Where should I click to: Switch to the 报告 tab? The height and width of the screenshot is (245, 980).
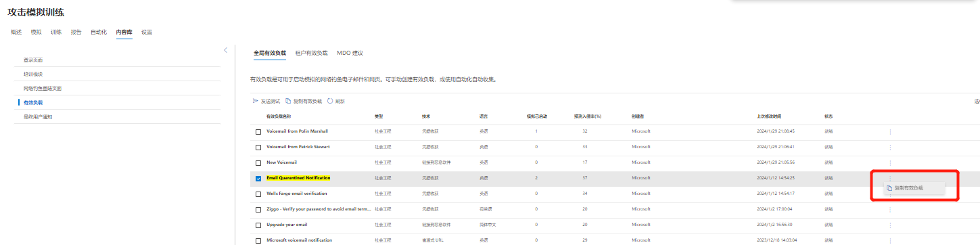click(x=76, y=32)
